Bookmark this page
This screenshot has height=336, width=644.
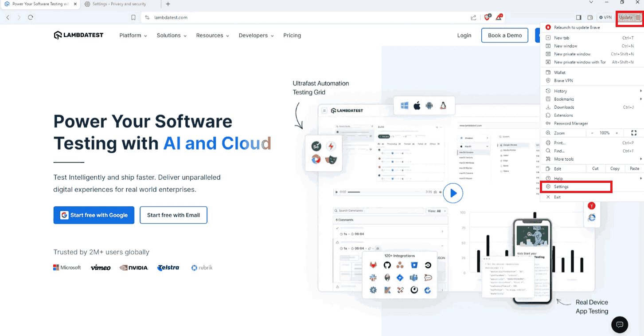[x=133, y=17]
